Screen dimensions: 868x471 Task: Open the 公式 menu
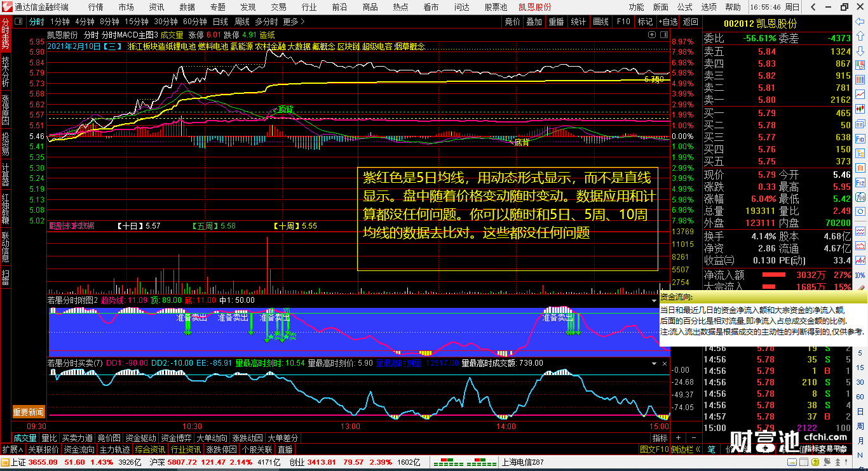[685, 7]
